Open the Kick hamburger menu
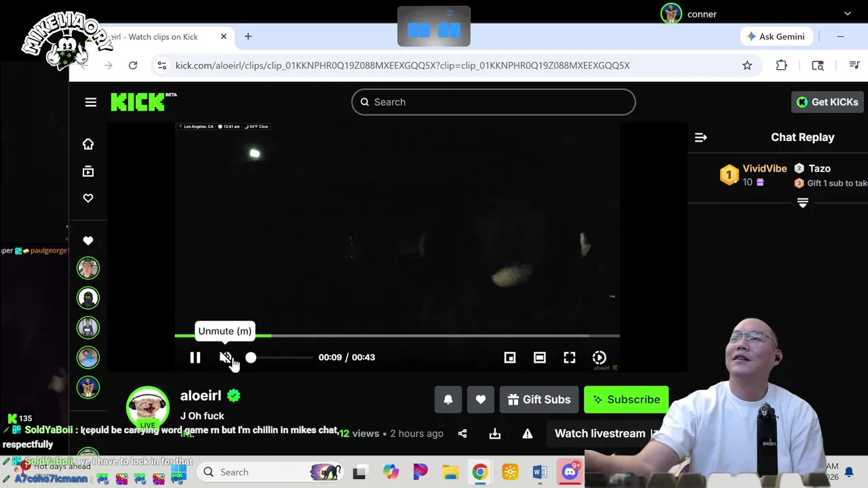868x488 pixels. [91, 102]
